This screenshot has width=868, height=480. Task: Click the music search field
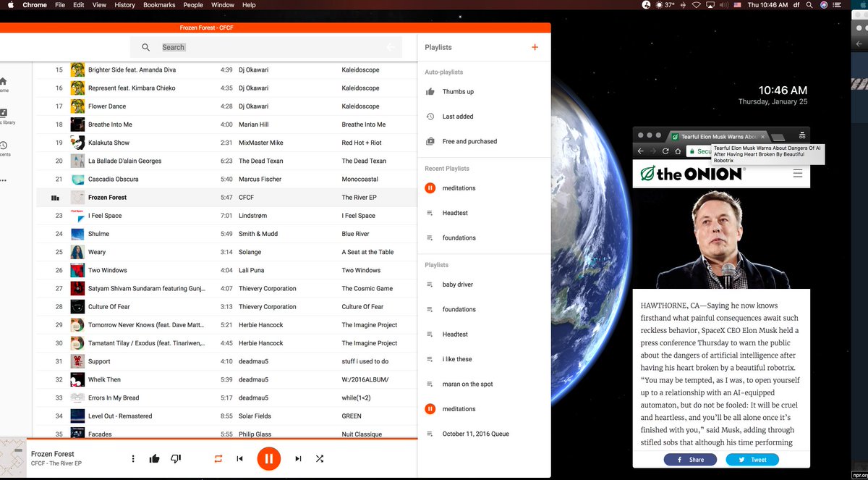(x=268, y=47)
